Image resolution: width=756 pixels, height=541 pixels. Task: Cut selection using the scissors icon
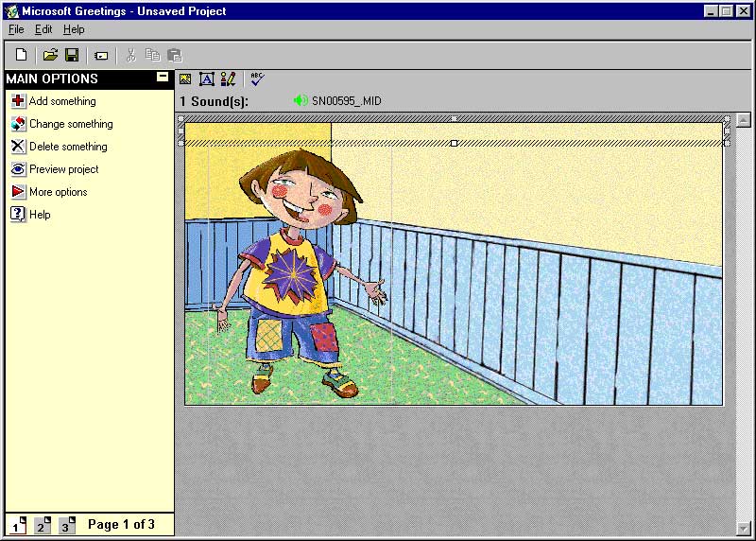click(x=130, y=55)
